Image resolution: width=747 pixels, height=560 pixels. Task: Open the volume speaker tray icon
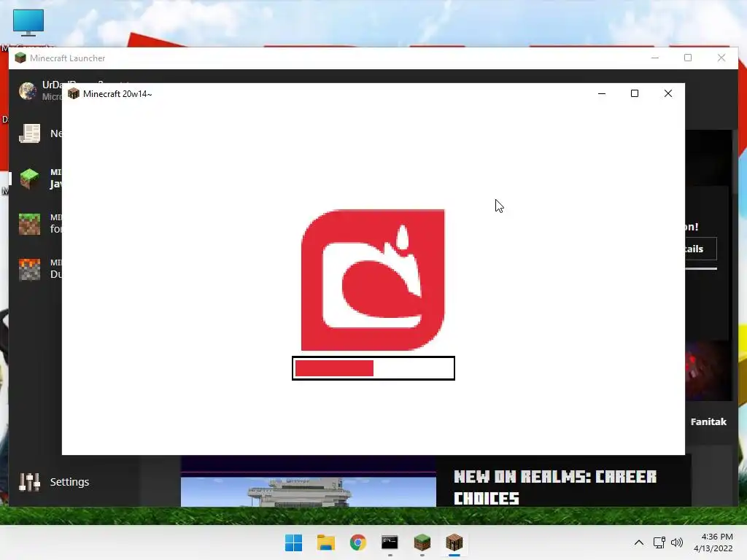click(x=676, y=542)
